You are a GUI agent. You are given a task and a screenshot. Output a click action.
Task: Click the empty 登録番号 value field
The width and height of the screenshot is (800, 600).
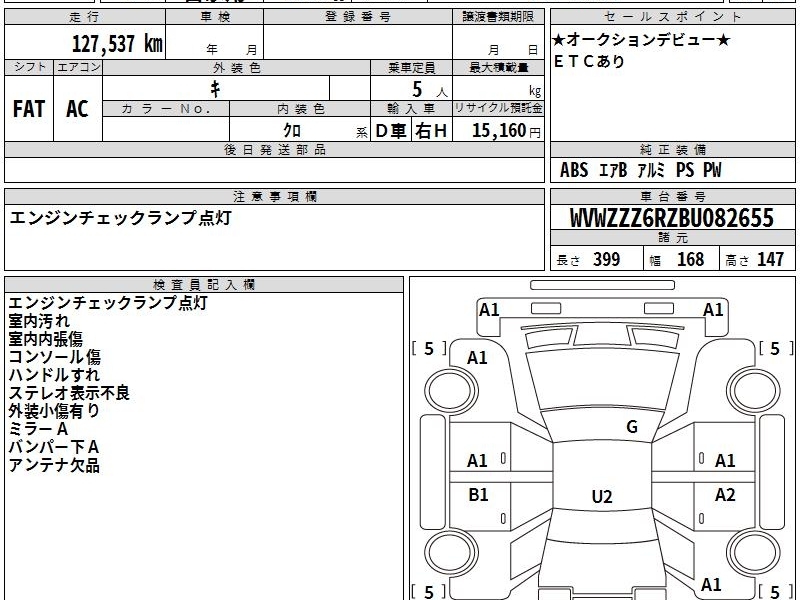[x=358, y=41]
